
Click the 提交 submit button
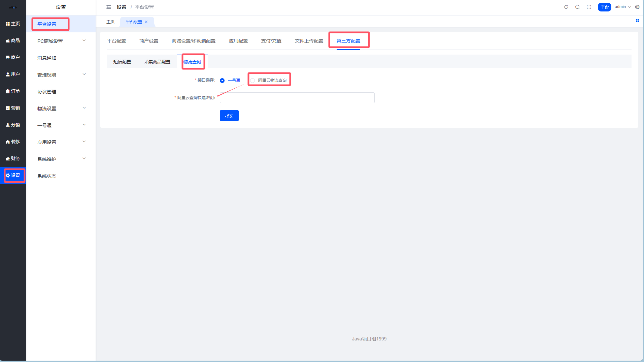pyautogui.click(x=229, y=116)
